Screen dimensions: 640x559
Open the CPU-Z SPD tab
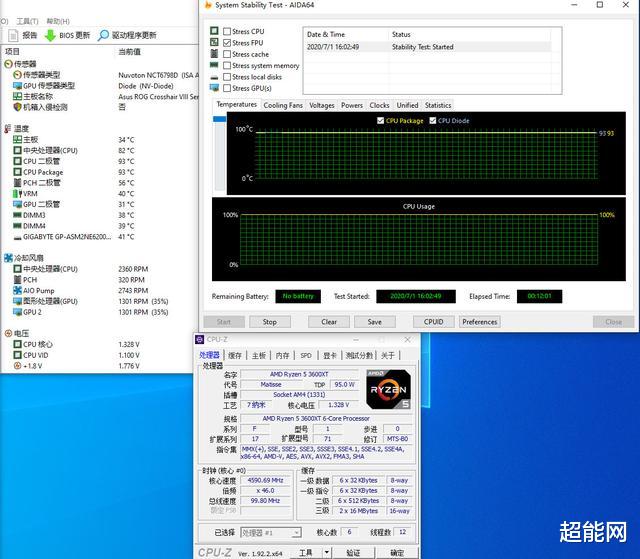click(306, 355)
